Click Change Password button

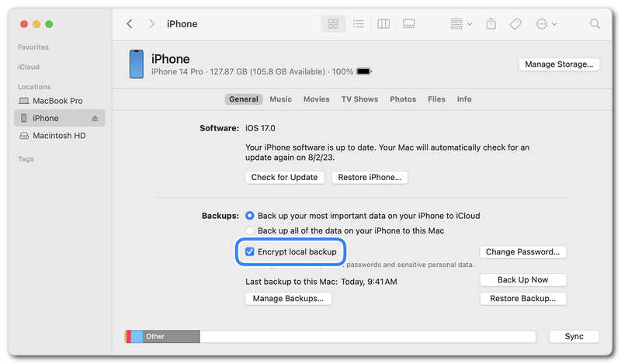click(522, 252)
